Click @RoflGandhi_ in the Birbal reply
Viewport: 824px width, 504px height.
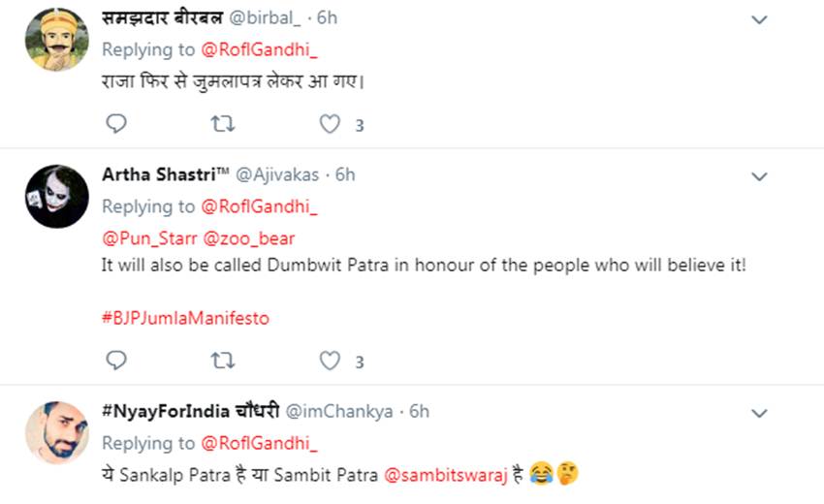point(259,49)
